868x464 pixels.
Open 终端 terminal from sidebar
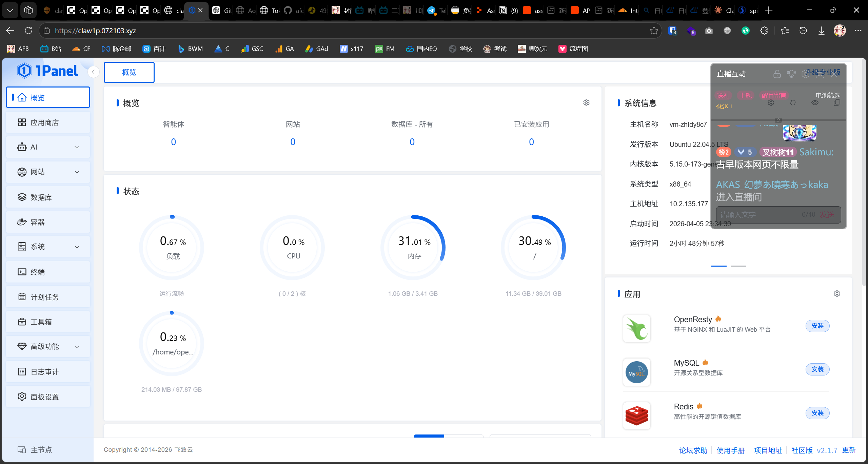tap(37, 272)
